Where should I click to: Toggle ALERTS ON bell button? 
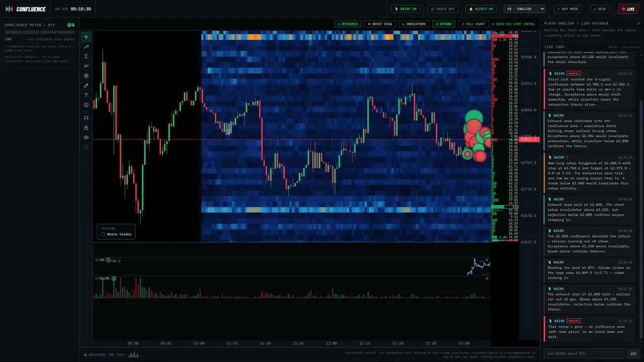coord(481,9)
